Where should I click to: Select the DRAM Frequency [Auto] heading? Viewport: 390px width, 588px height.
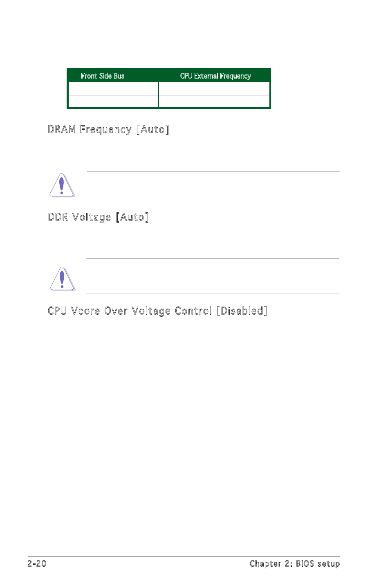108,129
